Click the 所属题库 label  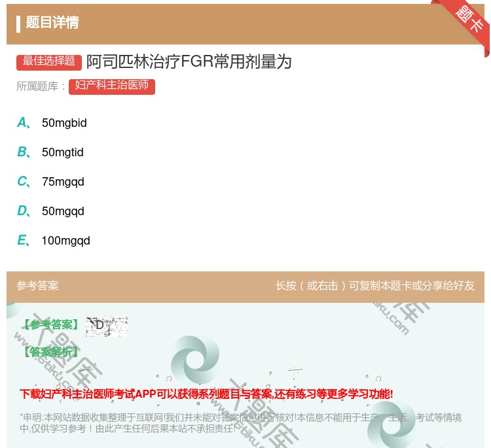pos(41,86)
